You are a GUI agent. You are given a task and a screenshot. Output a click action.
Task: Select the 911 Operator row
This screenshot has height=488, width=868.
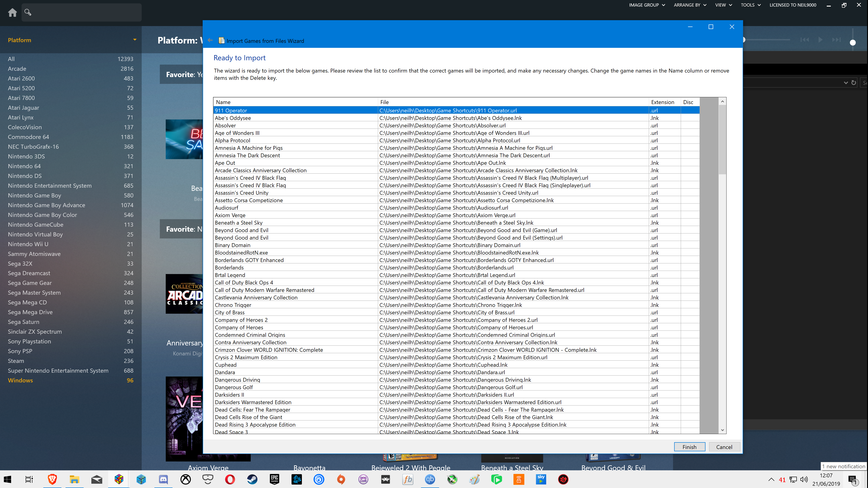[457, 110]
